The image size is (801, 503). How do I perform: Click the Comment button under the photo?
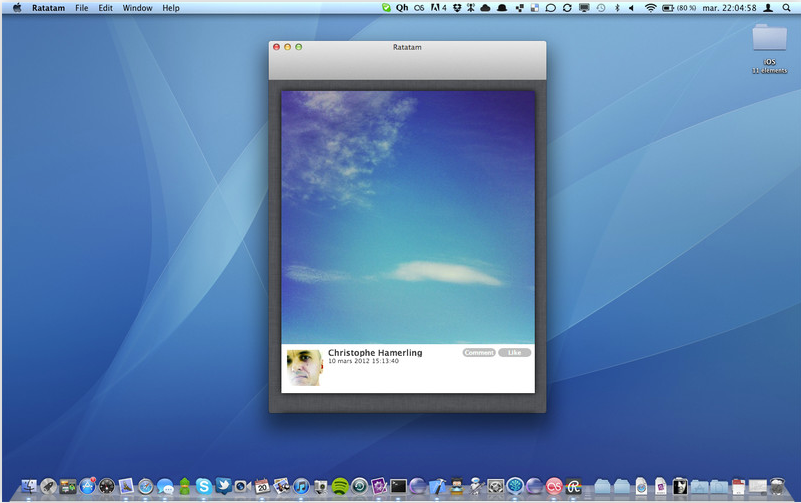(x=479, y=352)
